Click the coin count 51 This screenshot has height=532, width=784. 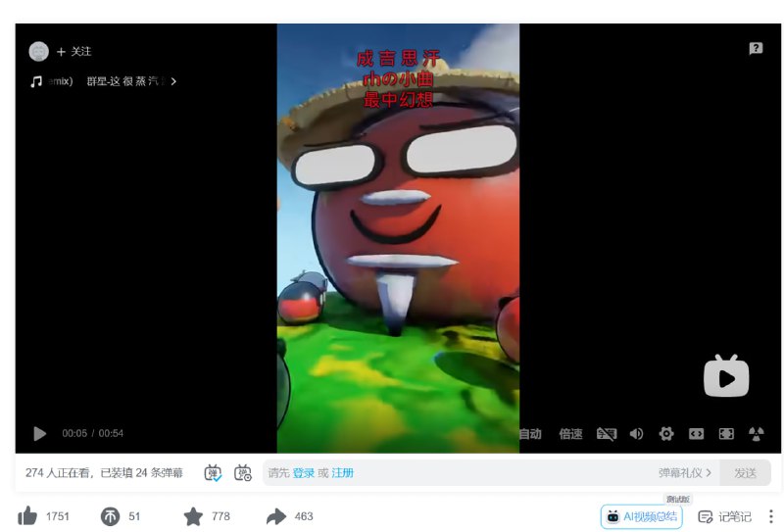(134, 516)
